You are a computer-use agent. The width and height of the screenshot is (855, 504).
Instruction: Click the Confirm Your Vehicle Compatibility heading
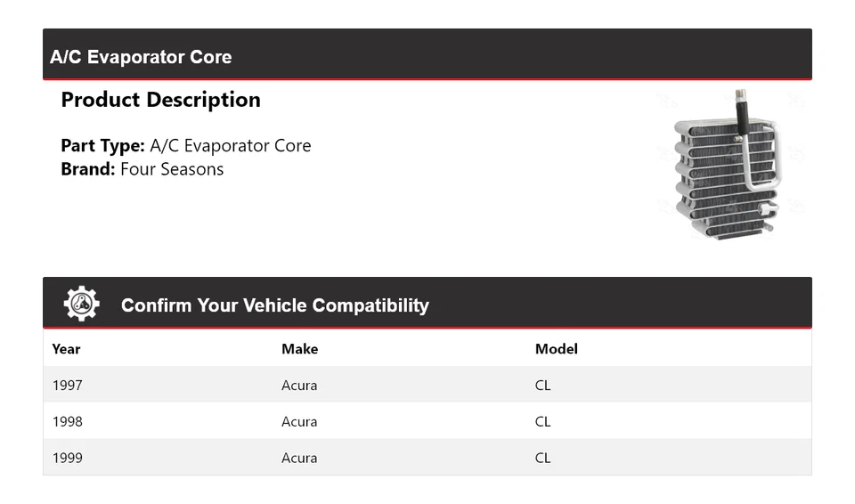point(274,305)
